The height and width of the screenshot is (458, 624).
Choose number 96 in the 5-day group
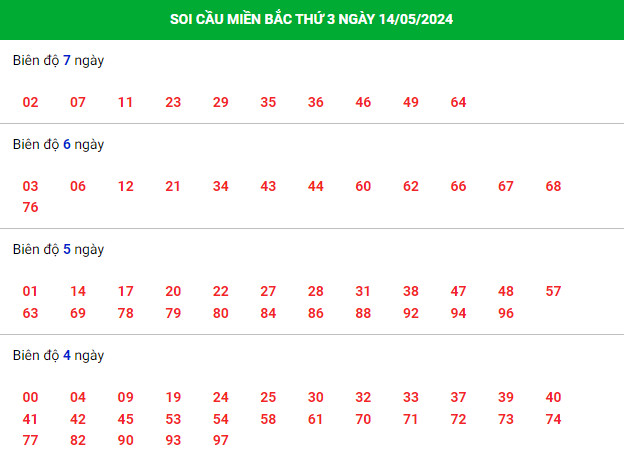click(506, 313)
